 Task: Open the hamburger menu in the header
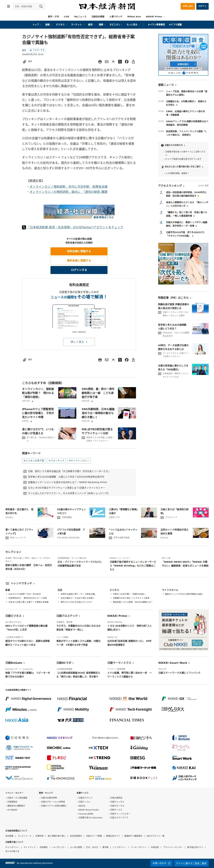click(x=9, y=6)
